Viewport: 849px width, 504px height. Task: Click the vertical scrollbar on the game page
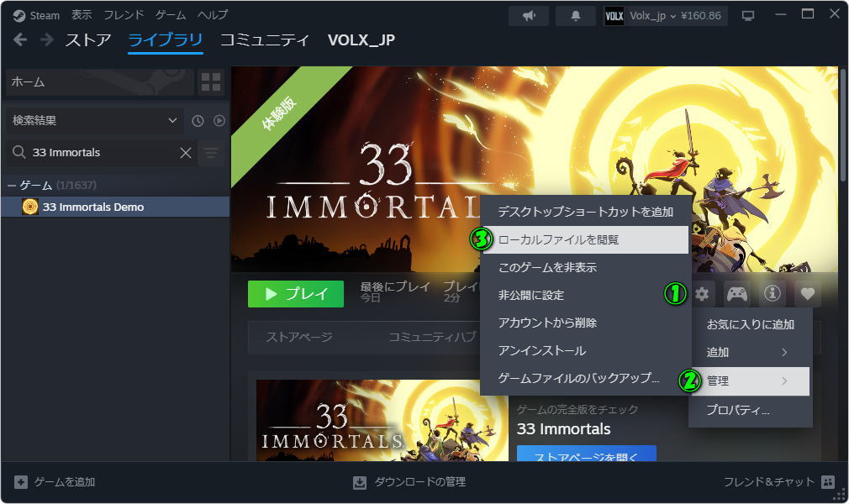pyautogui.click(x=843, y=124)
